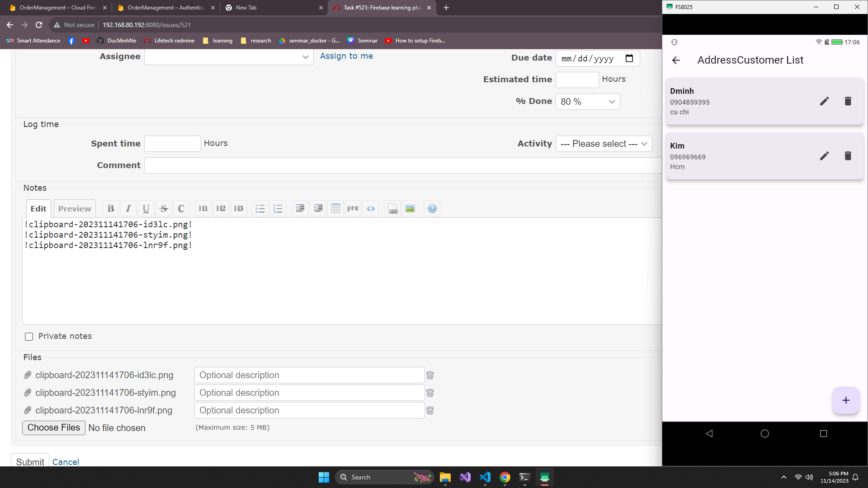Open Visual Studio Code from taskbar

point(485,477)
